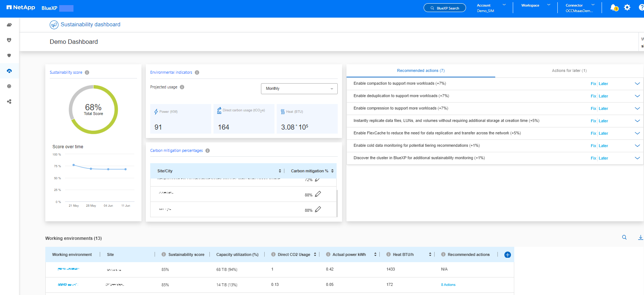Add a column with the plus icon
644x295 pixels.
coord(507,255)
